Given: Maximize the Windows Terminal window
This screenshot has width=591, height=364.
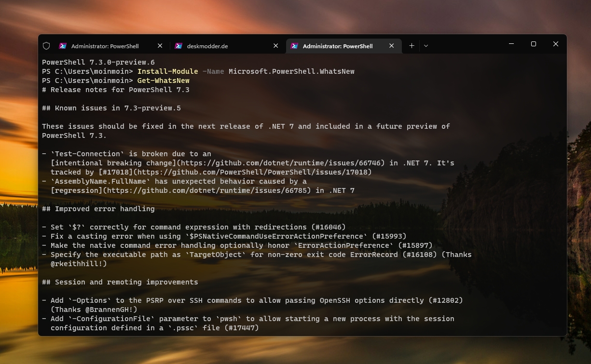Looking at the screenshot, I should pyautogui.click(x=534, y=44).
